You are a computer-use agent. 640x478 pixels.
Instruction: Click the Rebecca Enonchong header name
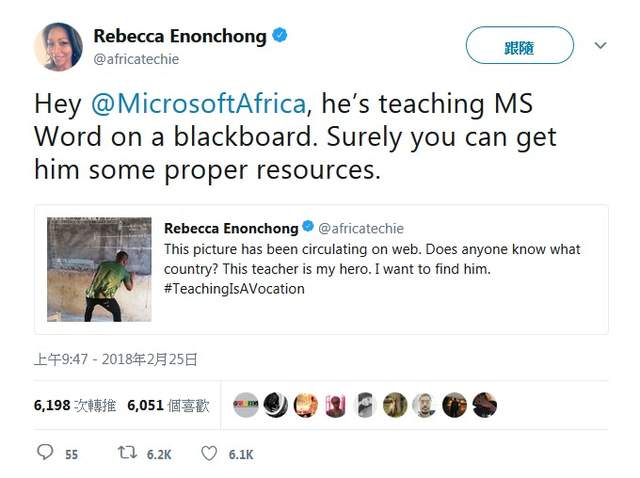(180, 36)
